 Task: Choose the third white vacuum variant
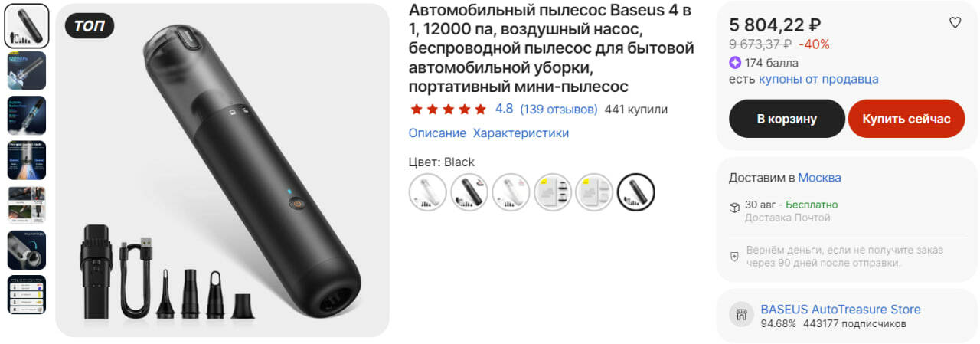pos(511,192)
